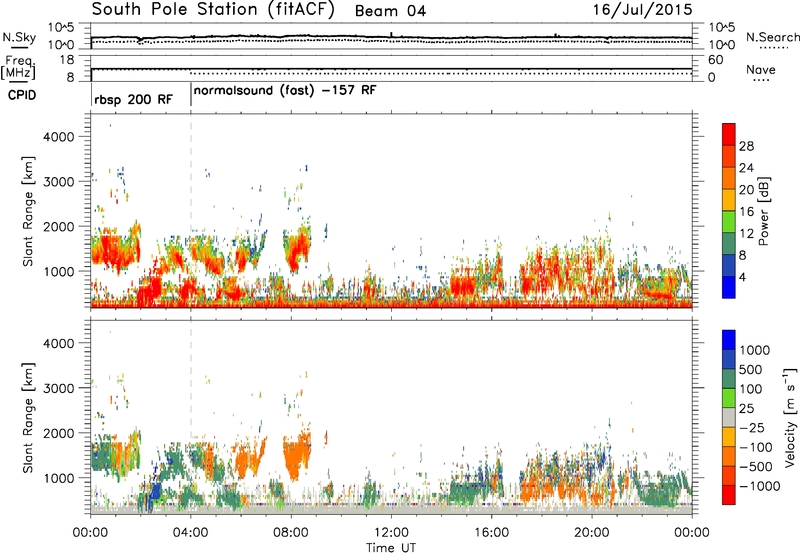This screenshot has width=800, height=554.
Task: Click the velocity panel 'Slant Range [km]' label
Action: click(28, 418)
